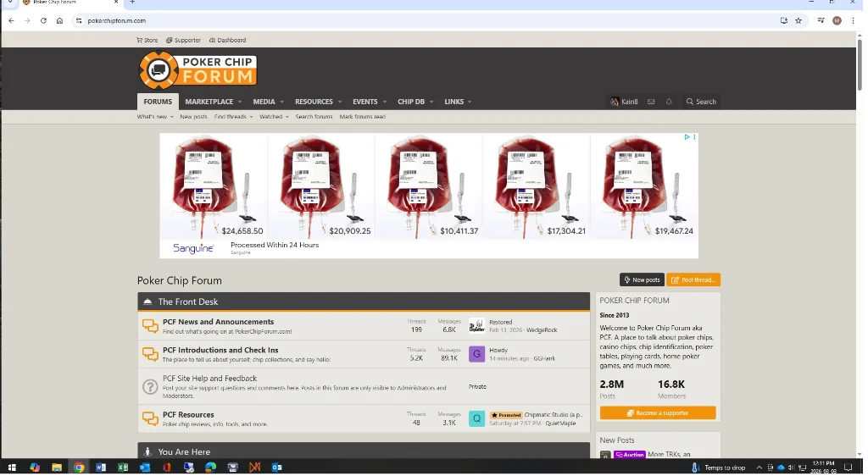The height and width of the screenshot is (476, 868).
Task: Open the EVENTS navigation tab
Action: click(365, 102)
